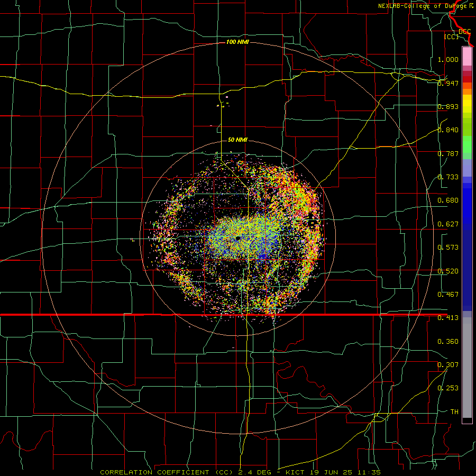Select the 1.000 value on the CC scale
Viewport: 476px width, 476px height.
448,59
